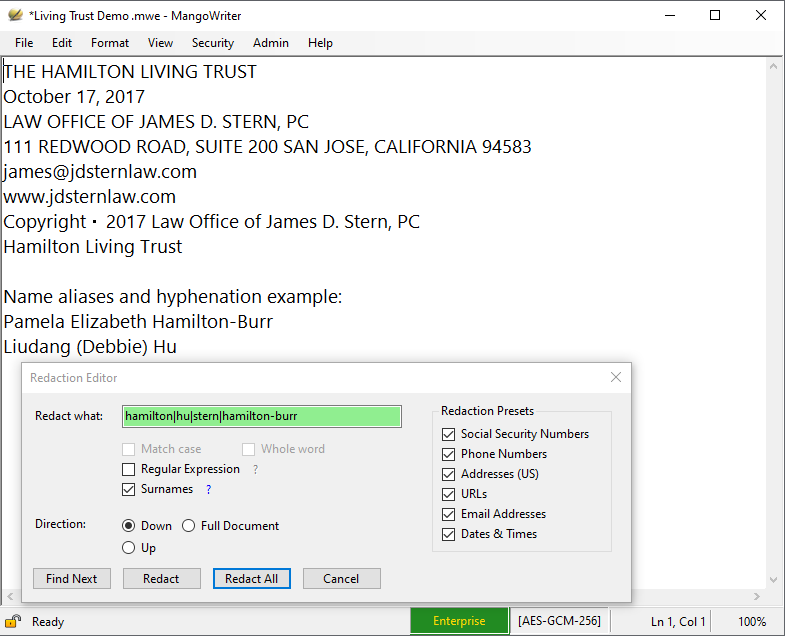Click the green Enterprise status badge

tap(459, 621)
